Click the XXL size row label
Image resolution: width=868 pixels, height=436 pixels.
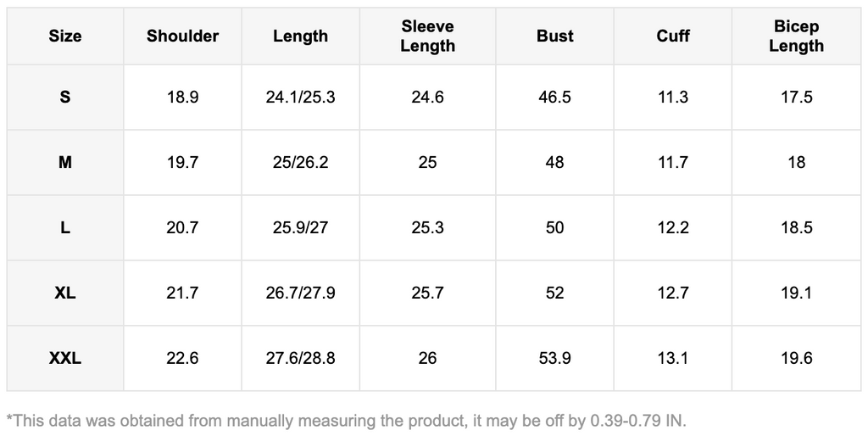(65, 358)
